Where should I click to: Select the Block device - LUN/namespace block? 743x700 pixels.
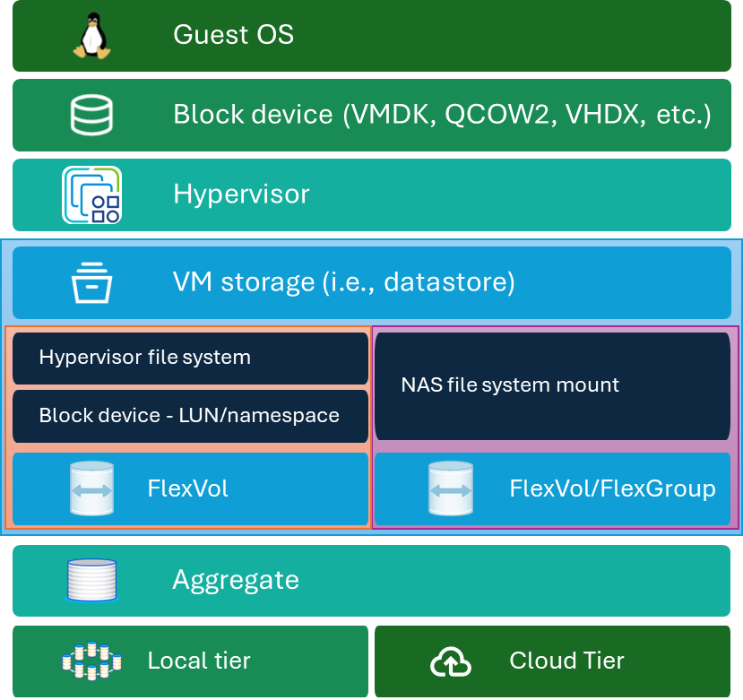click(190, 415)
